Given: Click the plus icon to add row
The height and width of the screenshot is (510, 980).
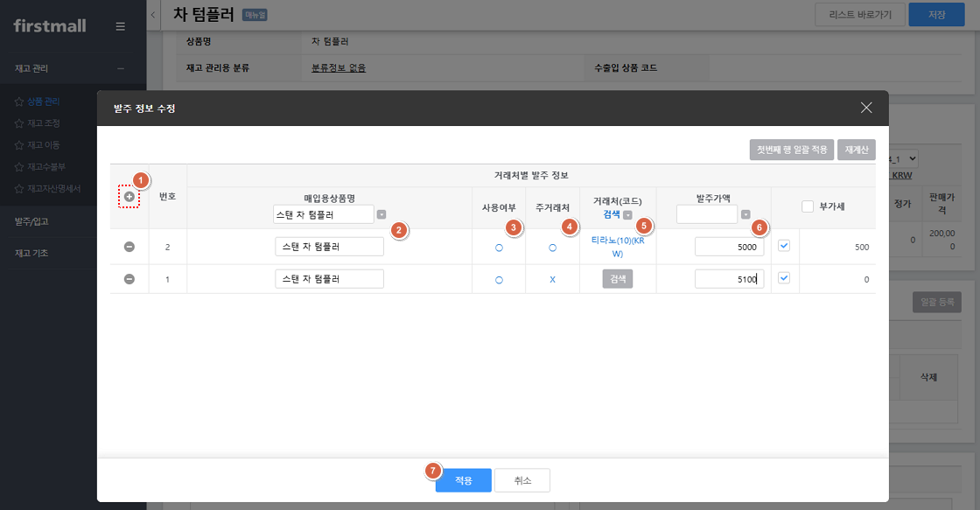Looking at the screenshot, I should (129, 197).
